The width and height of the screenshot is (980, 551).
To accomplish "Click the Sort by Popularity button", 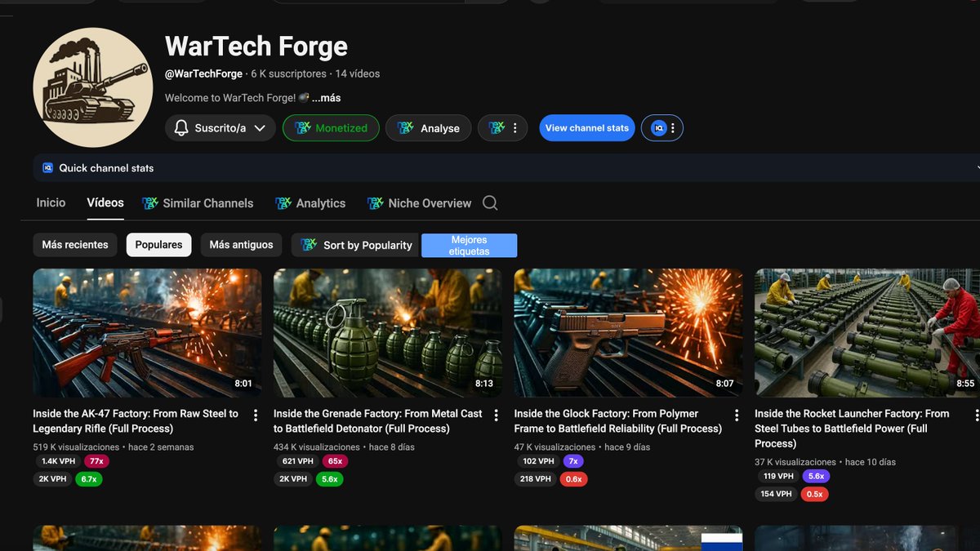I will pos(356,245).
